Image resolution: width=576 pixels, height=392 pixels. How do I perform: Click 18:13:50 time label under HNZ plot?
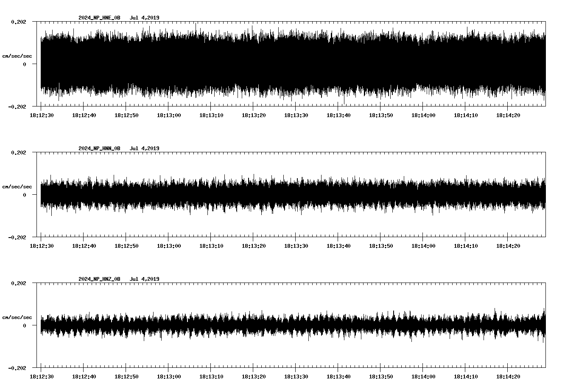pyautogui.click(x=381, y=376)
